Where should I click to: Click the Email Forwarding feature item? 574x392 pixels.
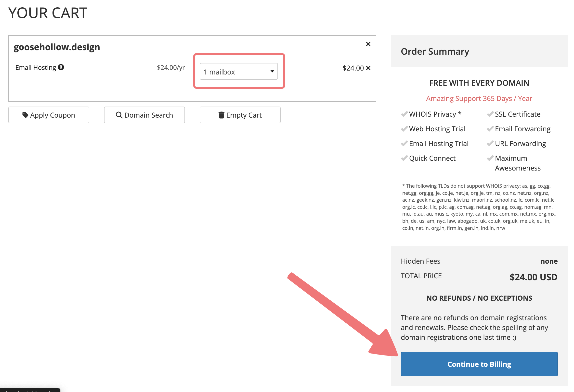pos(522,129)
